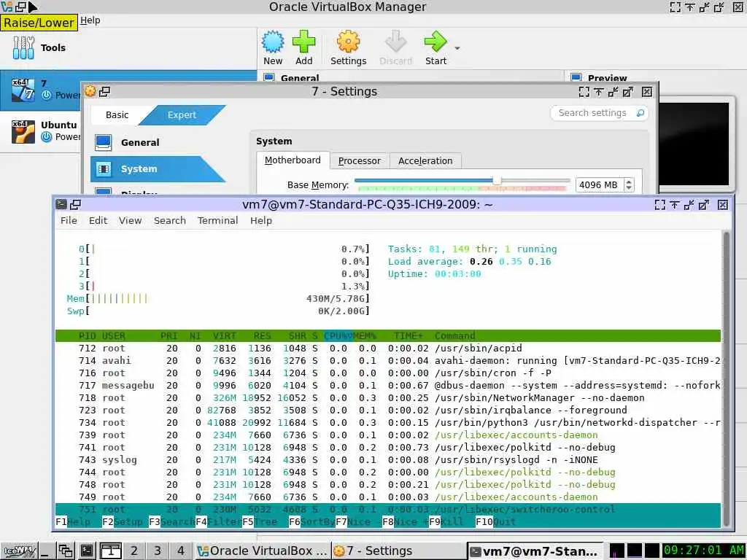Switch to Basic settings mode
747x560 pixels.
117,114
